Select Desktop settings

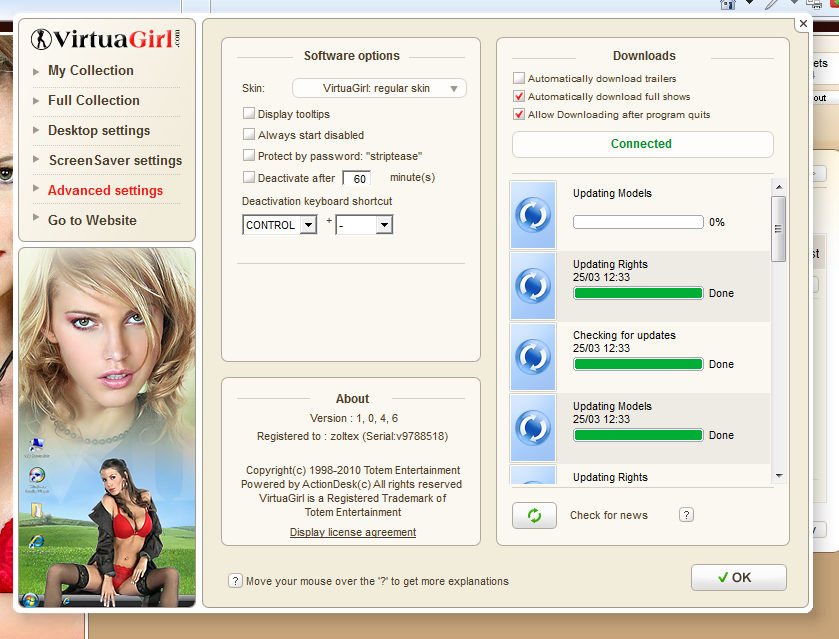point(99,131)
